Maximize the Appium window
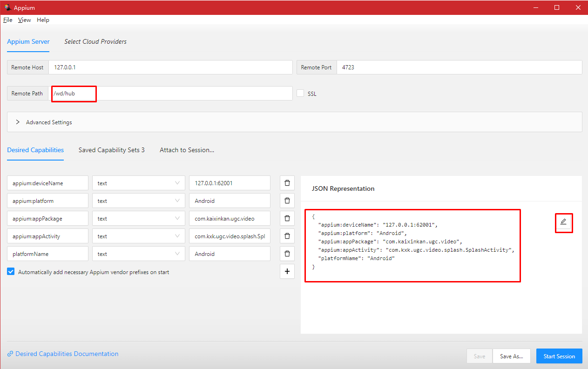This screenshot has width=588, height=369. (557, 7)
